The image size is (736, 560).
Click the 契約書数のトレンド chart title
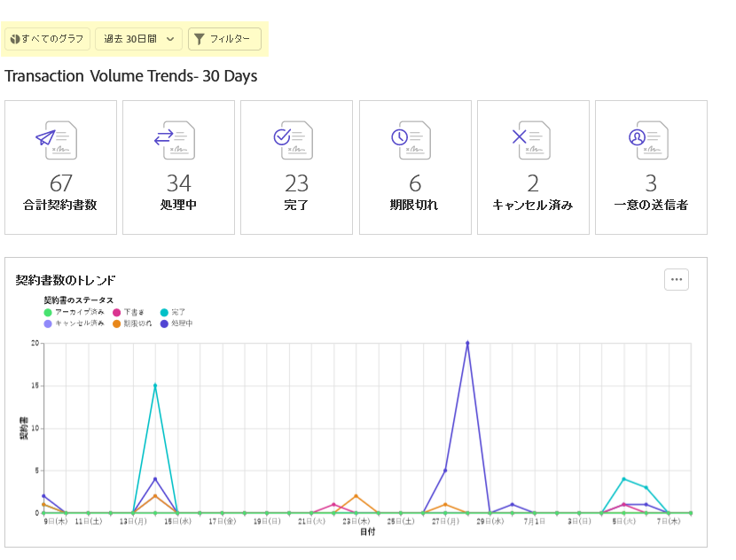pyautogui.click(x=66, y=281)
